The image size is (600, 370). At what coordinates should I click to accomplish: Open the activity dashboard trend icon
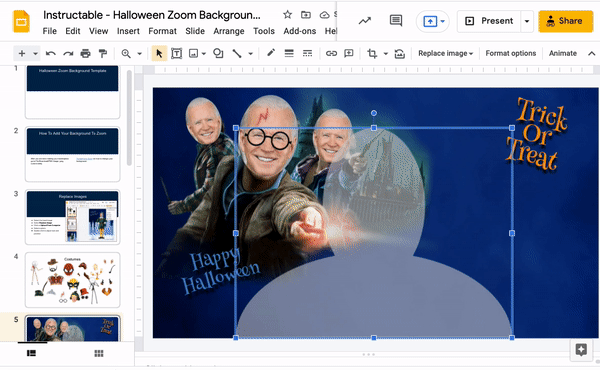pos(365,21)
